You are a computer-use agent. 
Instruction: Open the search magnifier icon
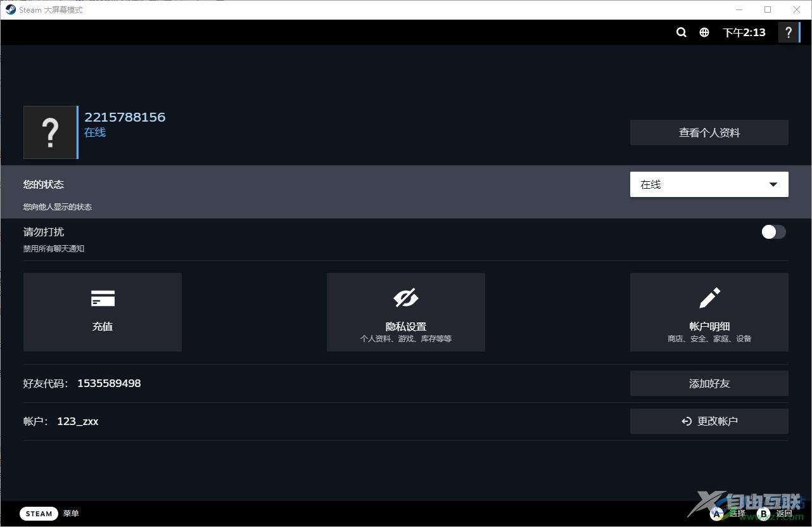pos(682,32)
